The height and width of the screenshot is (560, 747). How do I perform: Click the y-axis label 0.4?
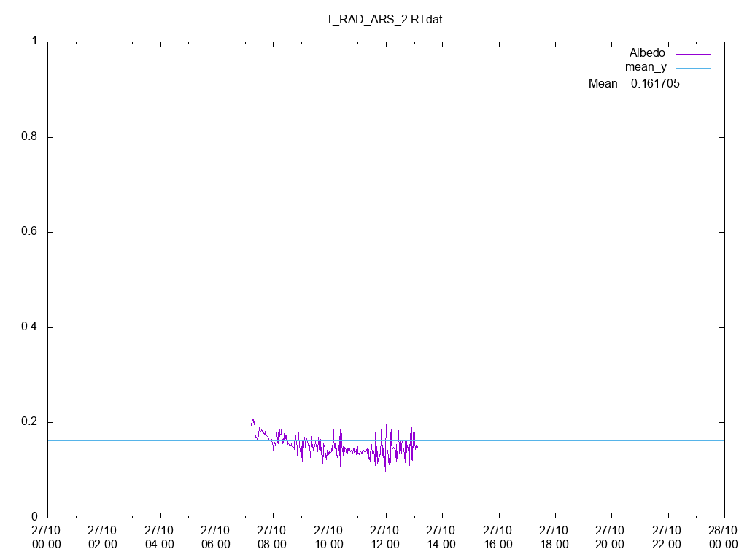(x=29, y=327)
